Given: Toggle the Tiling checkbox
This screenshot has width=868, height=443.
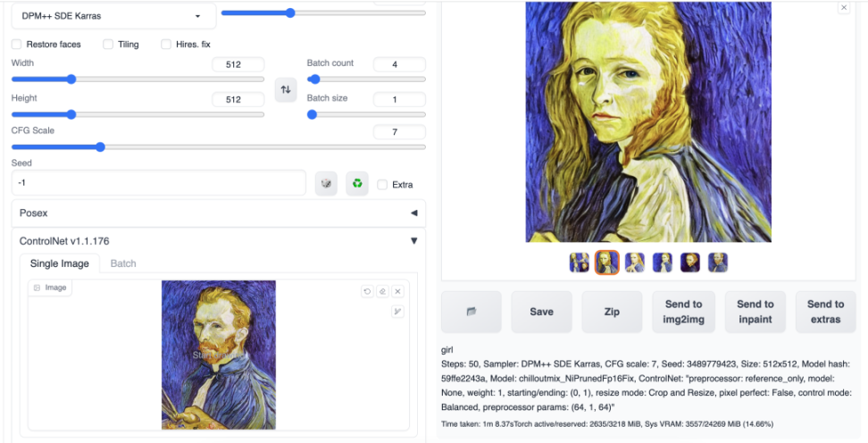Looking at the screenshot, I should (108, 45).
